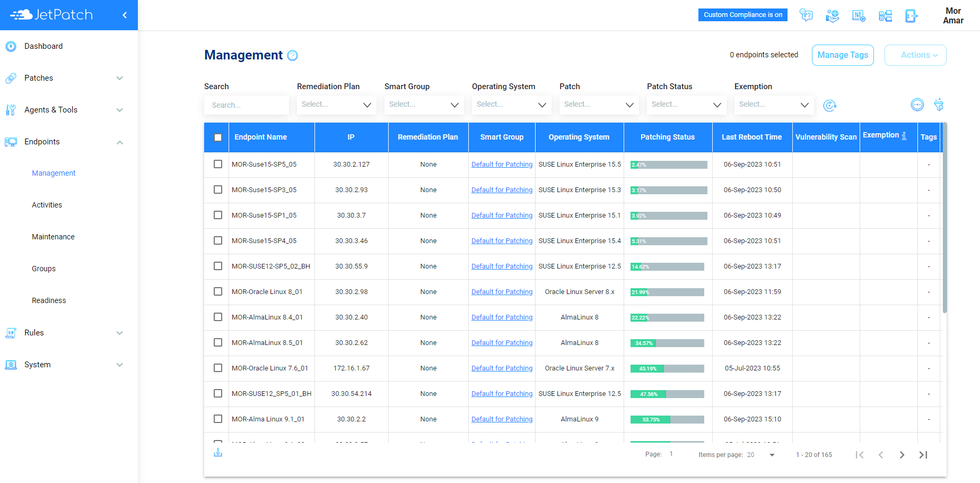Image resolution: width=980 pixels, height=483 pixels.
Task: Click the 53.75% patching status bar
Action: click(667, 419)
